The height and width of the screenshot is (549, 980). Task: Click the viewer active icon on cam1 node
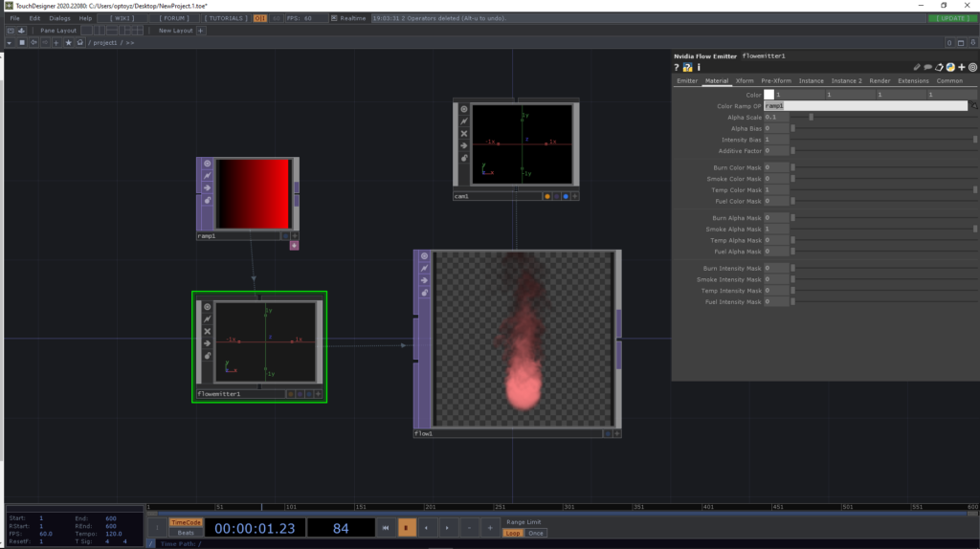[x=464, y=109]
